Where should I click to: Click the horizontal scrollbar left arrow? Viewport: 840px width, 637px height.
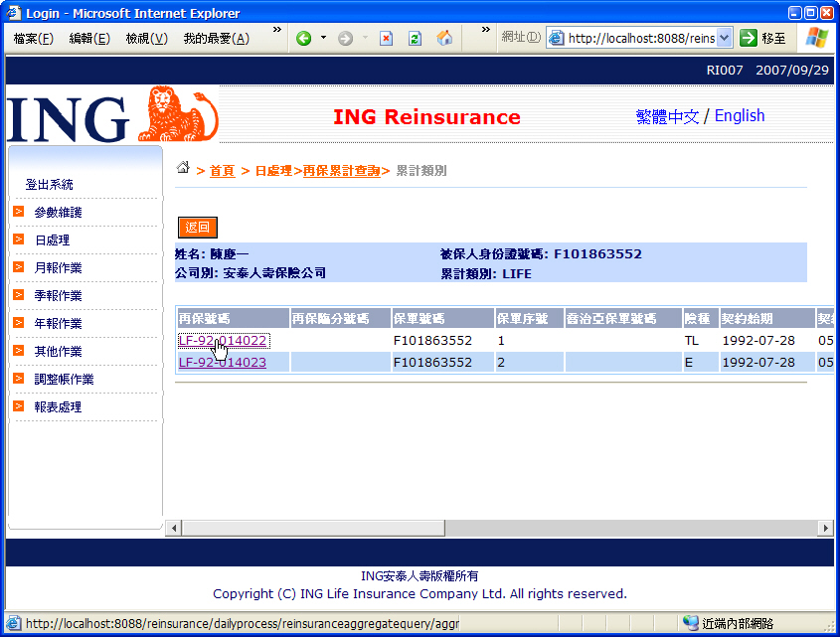174,529
